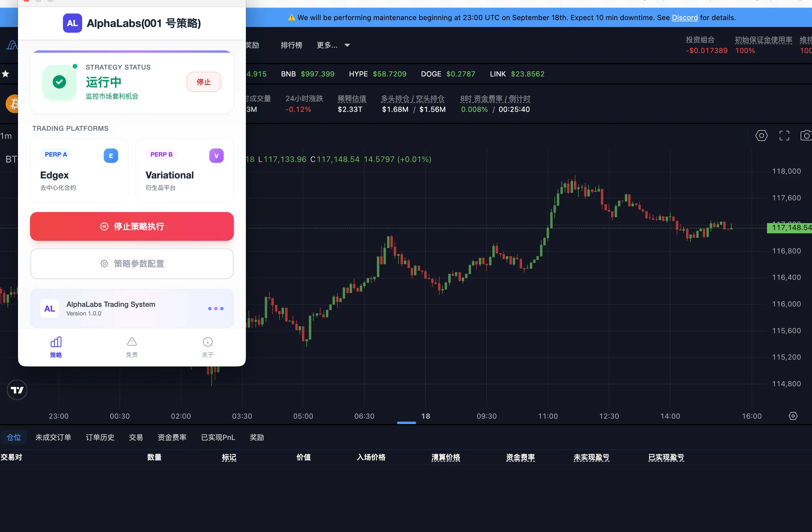Click the 清算价格 column header
Image resolution: width=812 pixels, height=532 pixels.
tap(446, 457)
